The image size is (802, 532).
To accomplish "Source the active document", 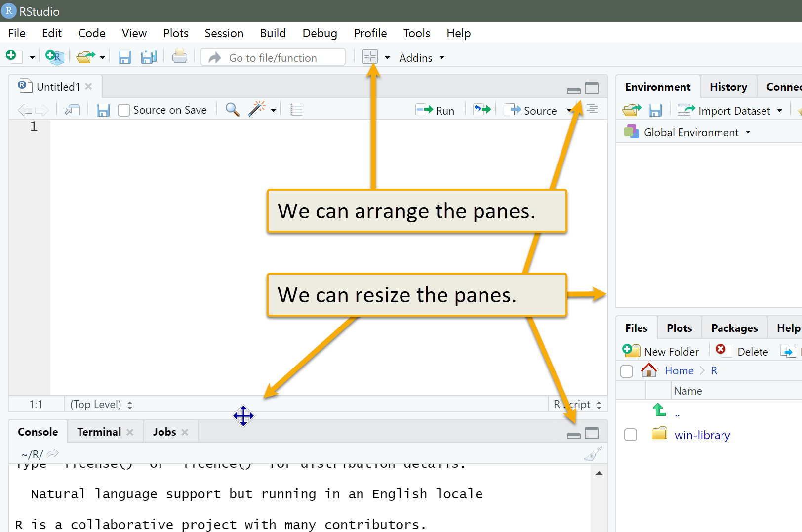I will [x=530, y=110].
